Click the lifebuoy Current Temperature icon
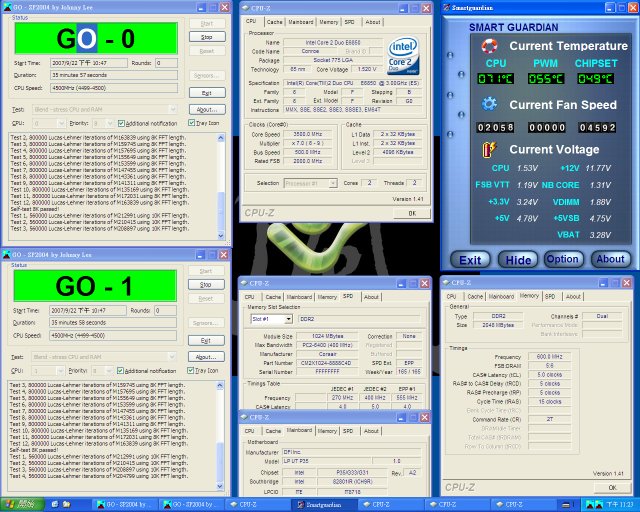Image resolution: width=640 pixels, height=512 pixels. click(489, 46)
